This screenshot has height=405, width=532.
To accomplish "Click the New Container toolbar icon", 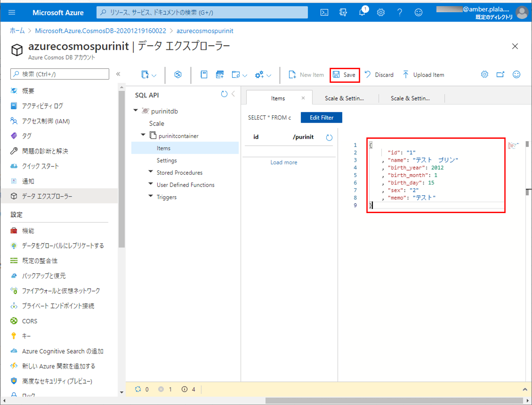I will (x=145, y=75).
